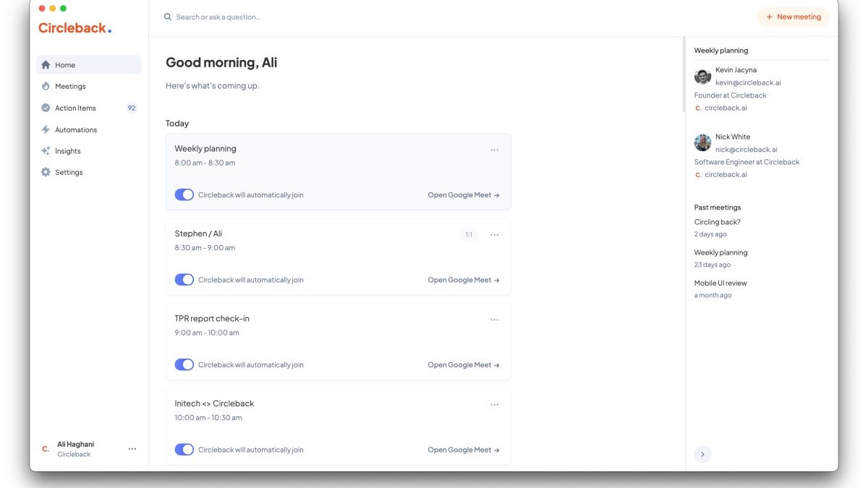Click nick@circleback.ai email address
Image resolution: width=868 pixels, height=488 pixels.
(746, 149)
